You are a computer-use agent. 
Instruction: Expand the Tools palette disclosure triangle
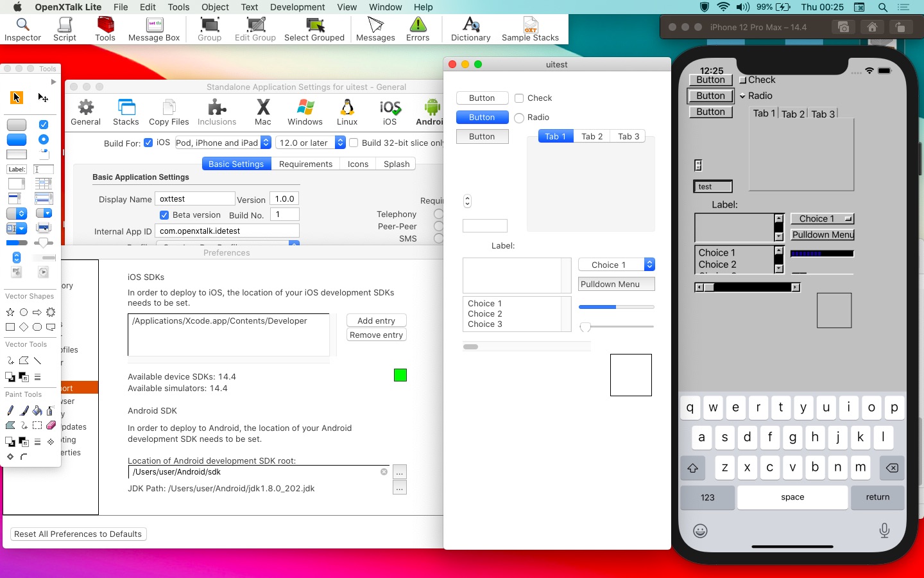(53, 82)
